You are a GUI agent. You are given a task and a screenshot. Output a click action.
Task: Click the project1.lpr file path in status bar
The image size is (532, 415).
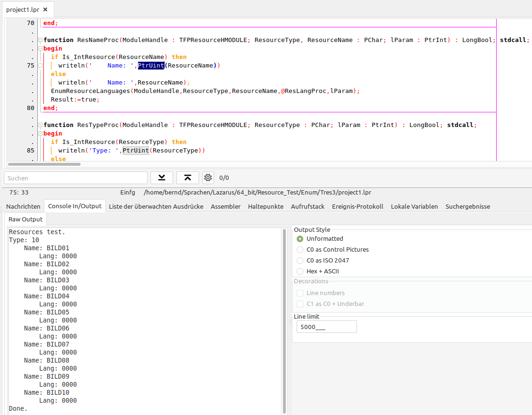tap(258, 193)
